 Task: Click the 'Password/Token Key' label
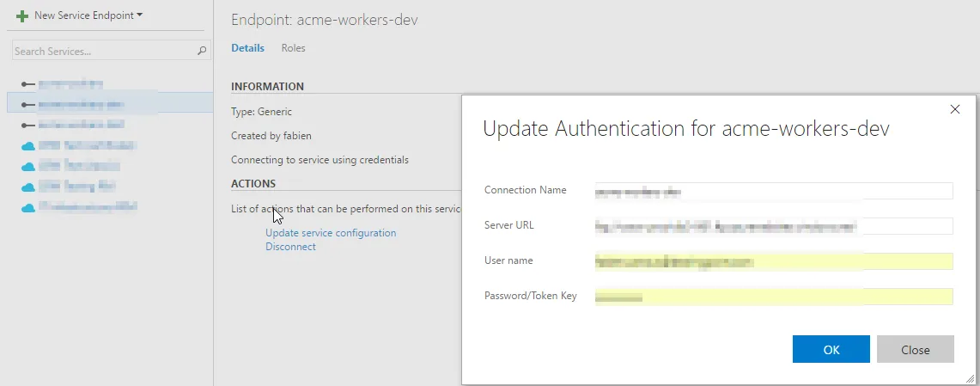click(x=531, y=295)
